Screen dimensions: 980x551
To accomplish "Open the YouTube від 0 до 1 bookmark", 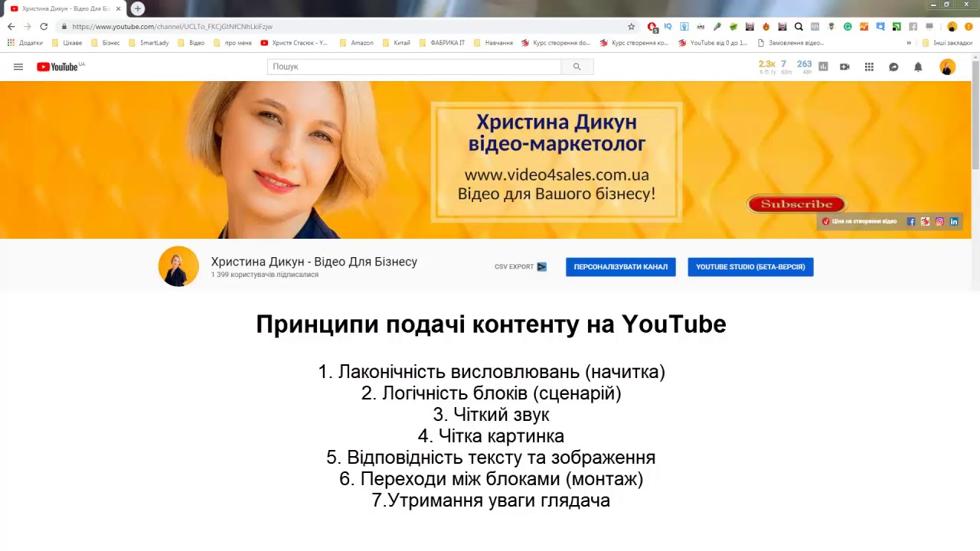I will 712,43.
